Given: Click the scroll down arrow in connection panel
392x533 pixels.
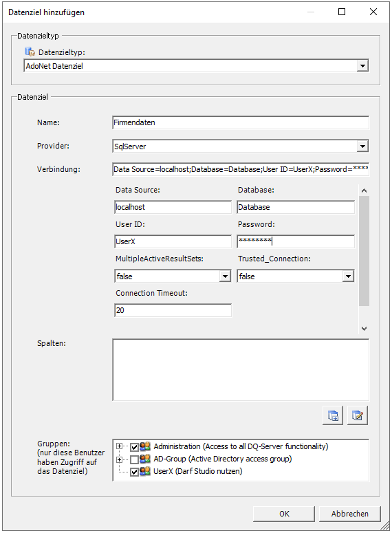Looking at the screenshot, I should pos(364,328).
